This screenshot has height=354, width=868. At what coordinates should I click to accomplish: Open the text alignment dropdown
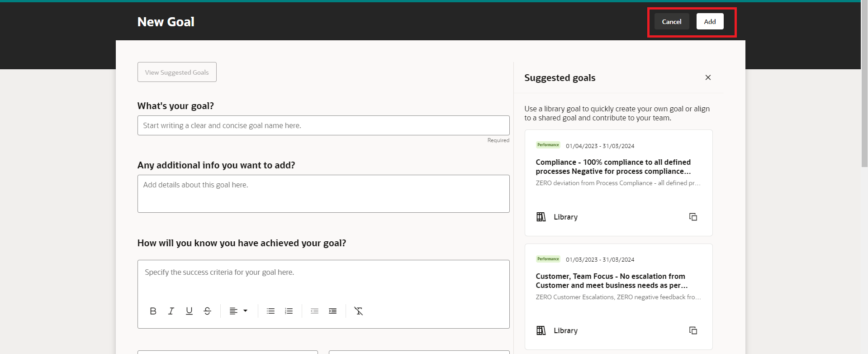pos(238,311)
